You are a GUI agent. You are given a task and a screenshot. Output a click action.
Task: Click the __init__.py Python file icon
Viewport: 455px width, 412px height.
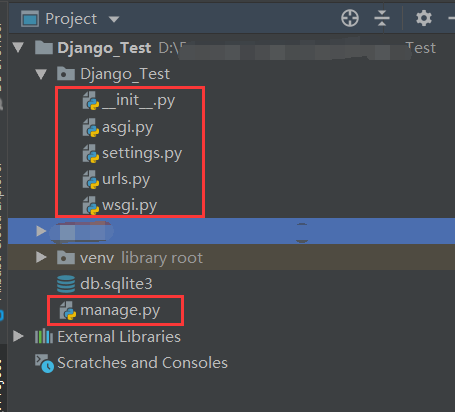click(x=91, y=101)
